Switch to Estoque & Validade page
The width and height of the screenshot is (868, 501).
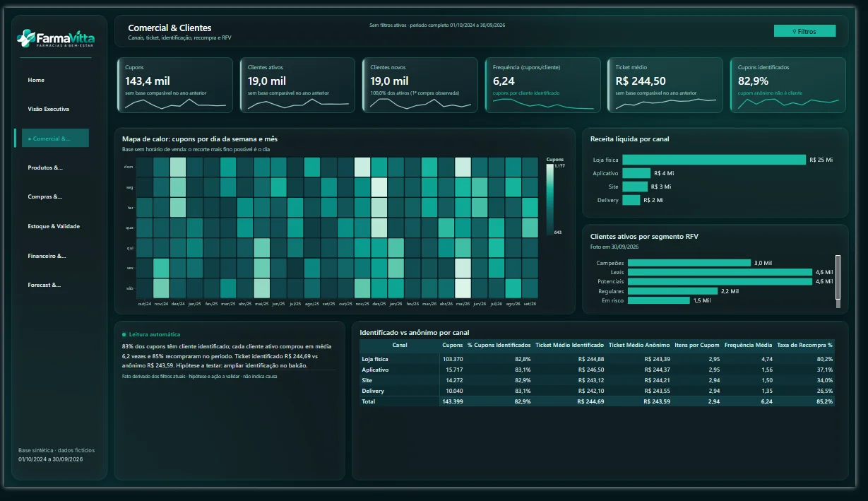[x=54, y=226]
